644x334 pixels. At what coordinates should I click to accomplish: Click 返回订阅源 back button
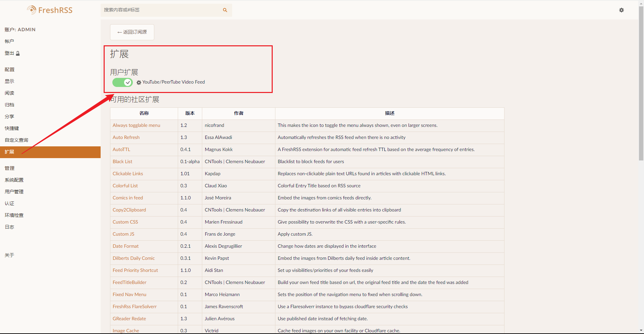pos(132,32)
